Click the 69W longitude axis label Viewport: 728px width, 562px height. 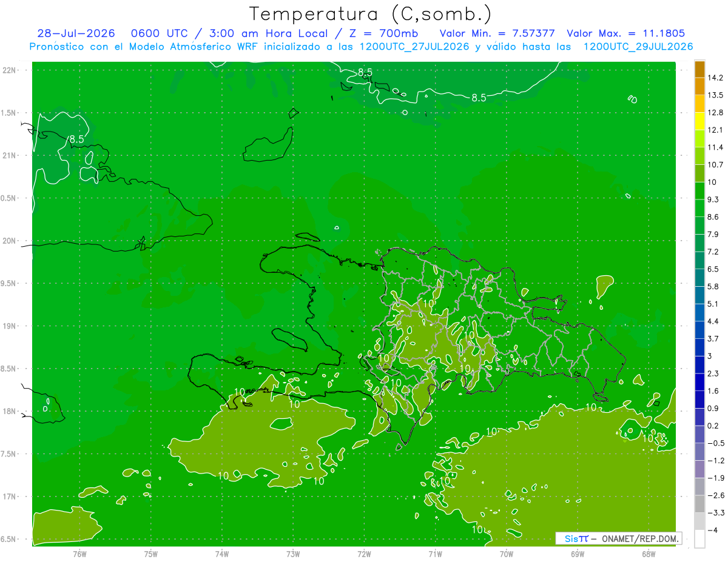point(578,554)
